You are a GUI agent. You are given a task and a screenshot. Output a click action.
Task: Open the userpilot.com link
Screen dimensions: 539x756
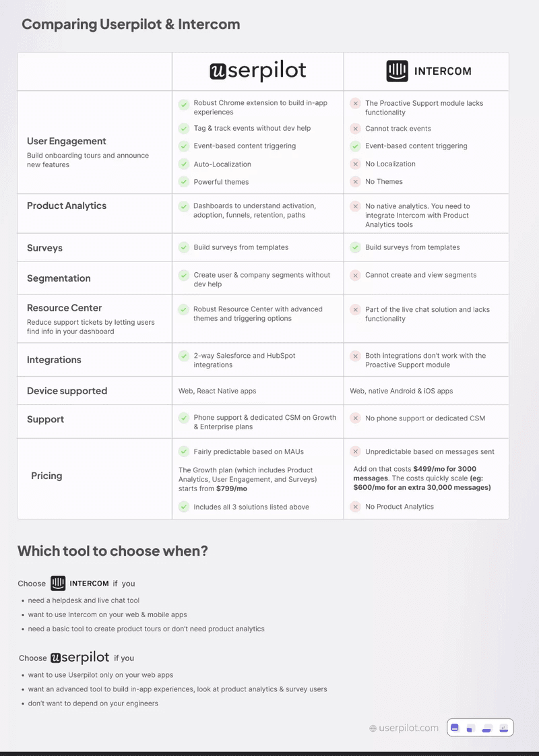[x=408, y=728]
